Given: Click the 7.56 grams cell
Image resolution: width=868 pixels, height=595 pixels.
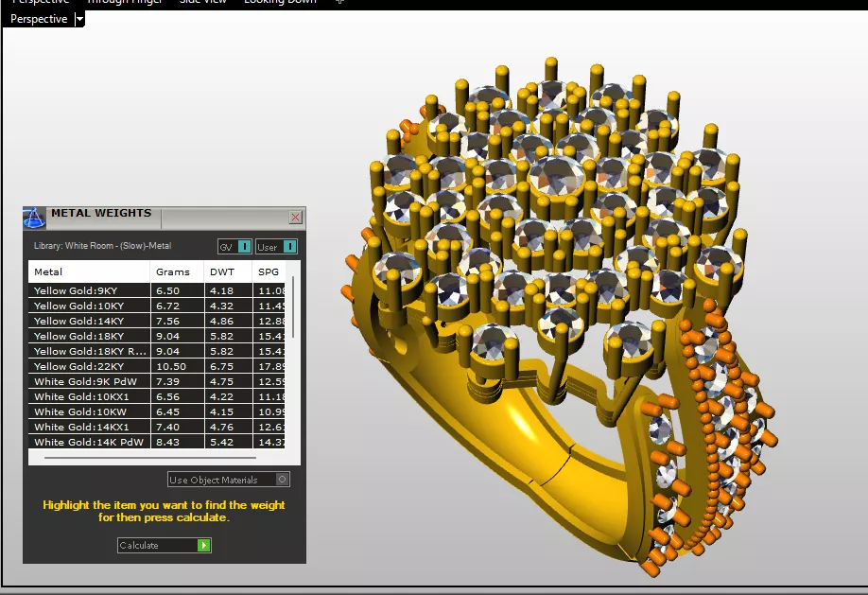Looking at the screenshot, I should point(177,321).
